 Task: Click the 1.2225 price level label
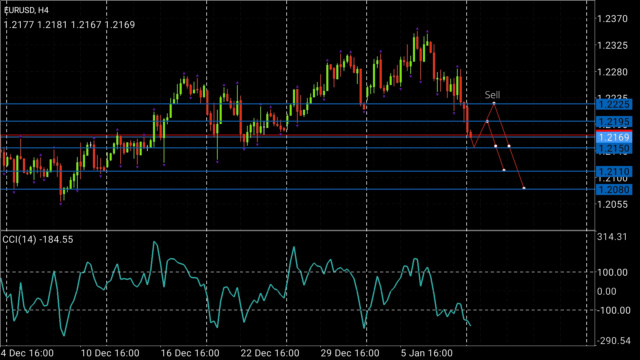[613, 104]
